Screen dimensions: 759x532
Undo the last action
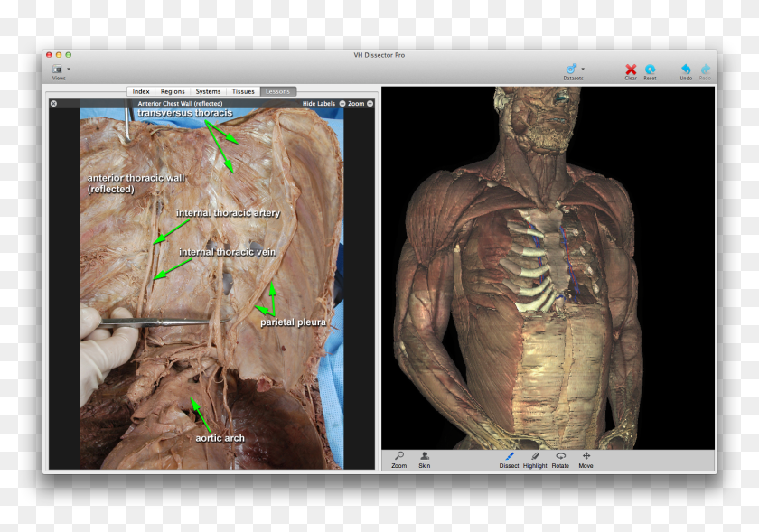(686, 69)
